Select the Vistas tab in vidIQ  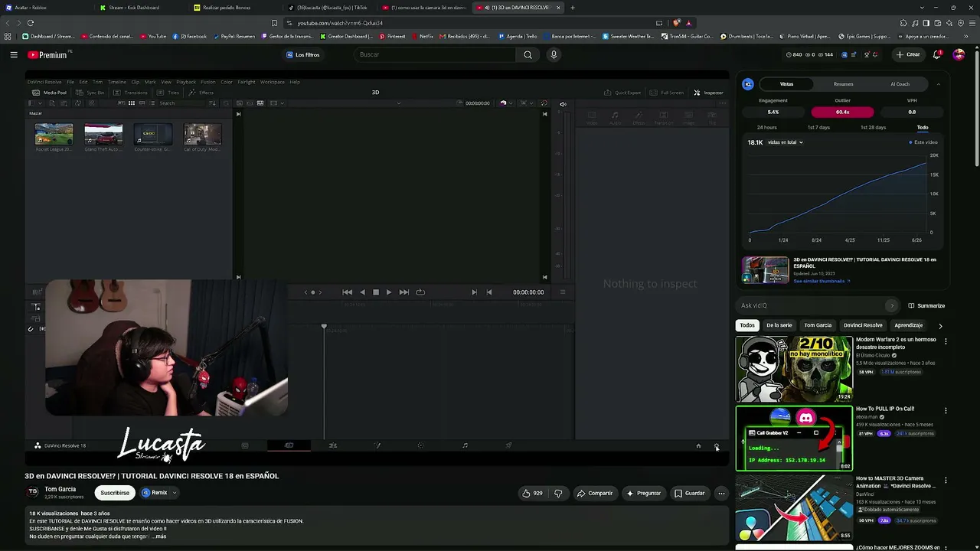(x=786, y=84)
